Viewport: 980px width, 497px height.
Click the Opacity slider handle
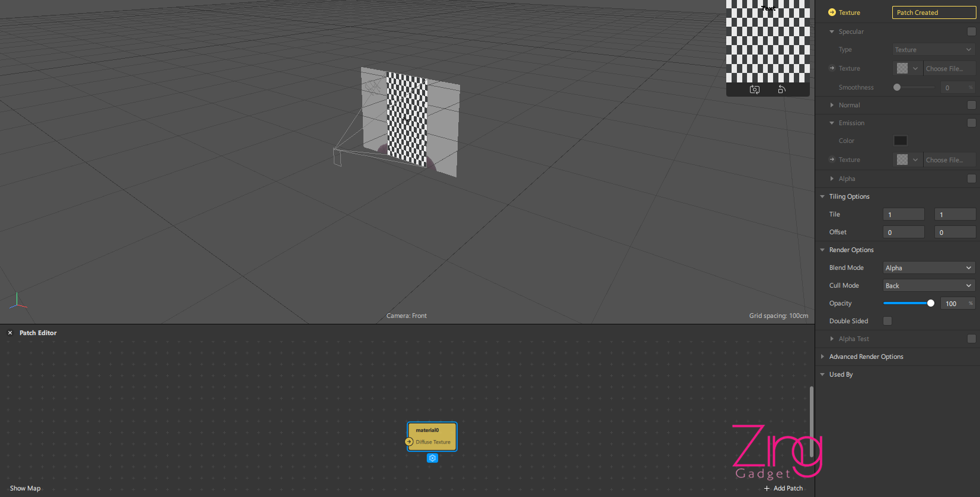[x=931, y=303]
